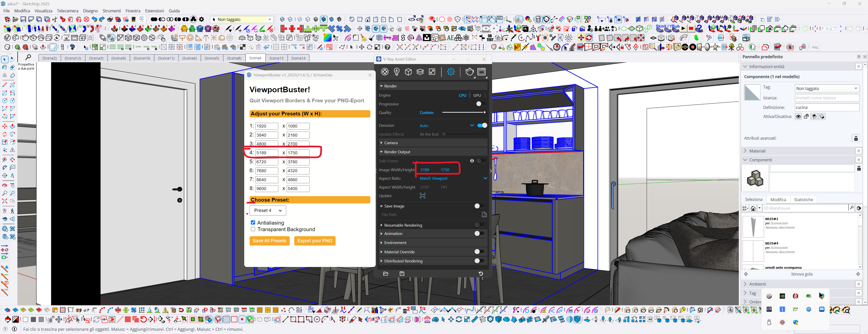Viewport: 868px width, 334px height.
Task: Start a render with the V-Ray teapot icon
Action: (469, 72)
